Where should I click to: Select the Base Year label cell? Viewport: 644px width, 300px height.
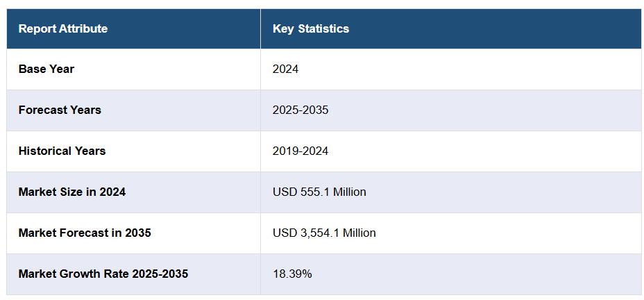point(46,69)
